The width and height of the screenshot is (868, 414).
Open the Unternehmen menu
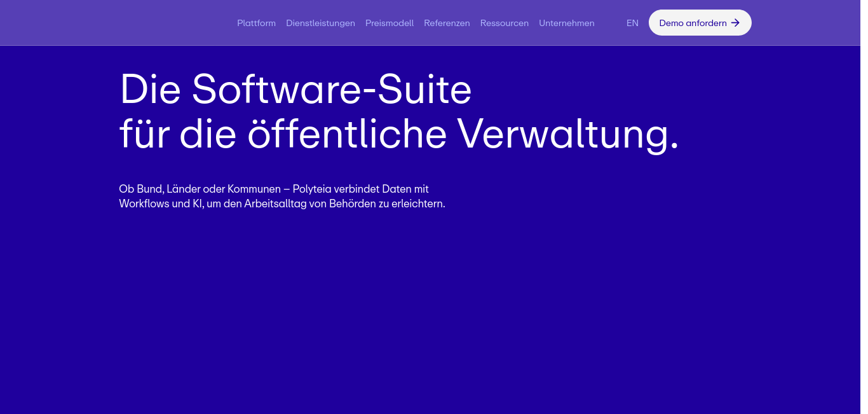coord(567,23)
